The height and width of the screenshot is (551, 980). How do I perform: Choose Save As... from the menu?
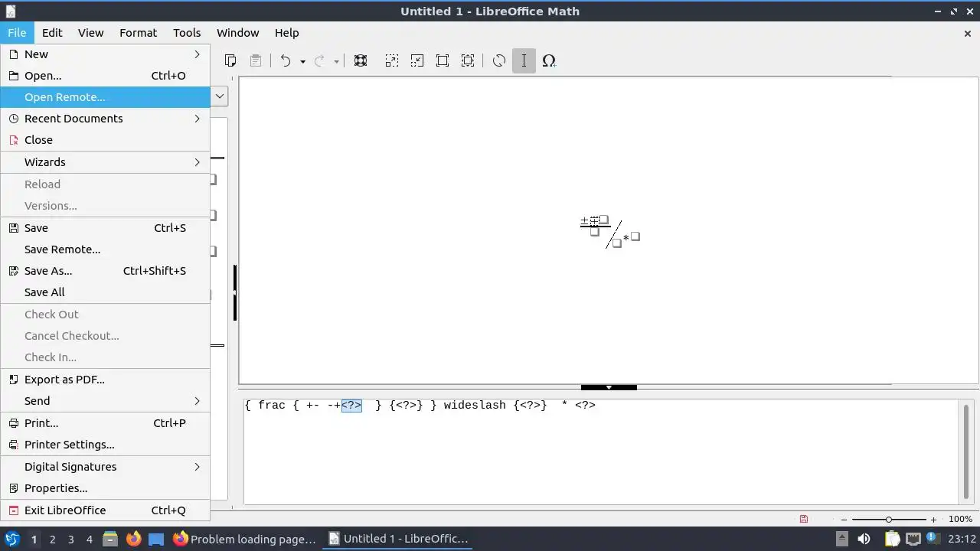105,271
